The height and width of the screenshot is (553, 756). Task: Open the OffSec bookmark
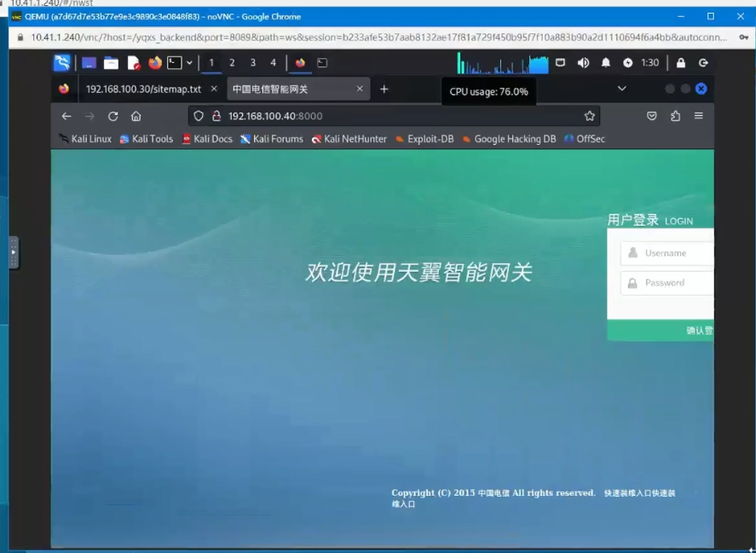coord(585,140)
